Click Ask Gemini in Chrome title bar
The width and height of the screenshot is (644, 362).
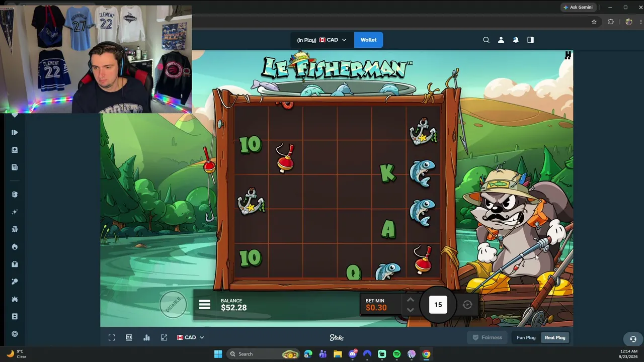coord(578,7)
